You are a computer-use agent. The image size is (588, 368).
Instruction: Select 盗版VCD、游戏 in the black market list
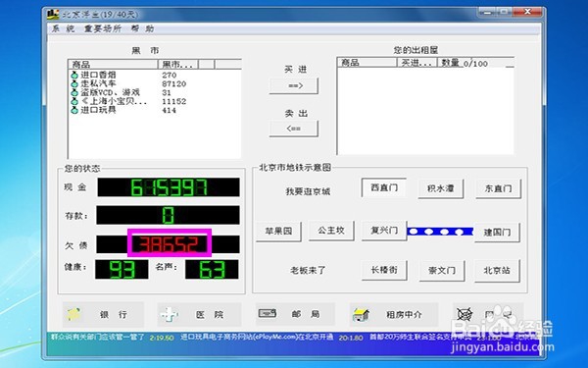[106, 92]
